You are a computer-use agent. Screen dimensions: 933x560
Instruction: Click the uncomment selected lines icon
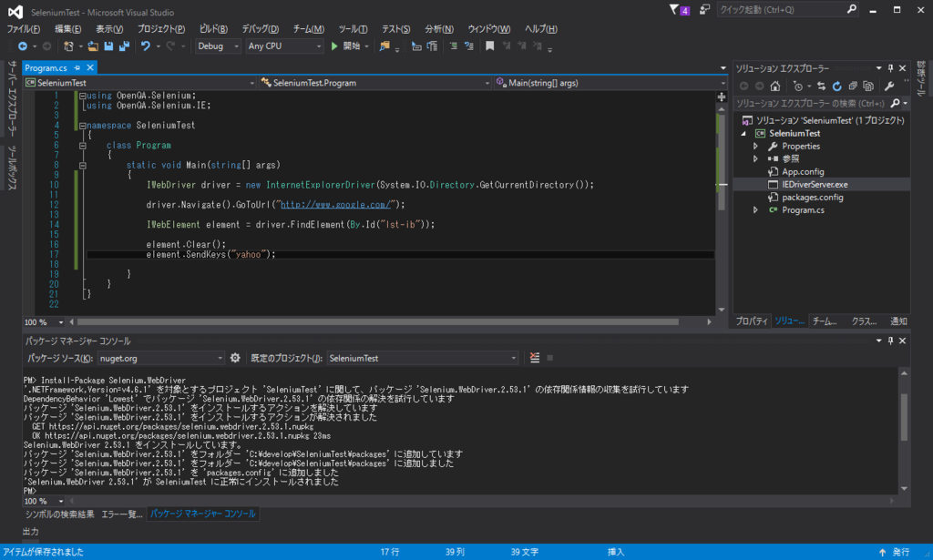click(x=469, y=46)
